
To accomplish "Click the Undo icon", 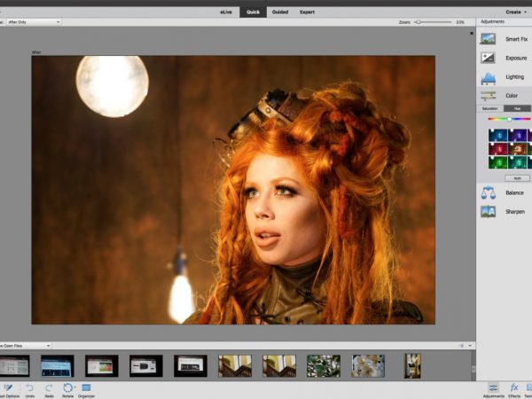I will [29, 388].
